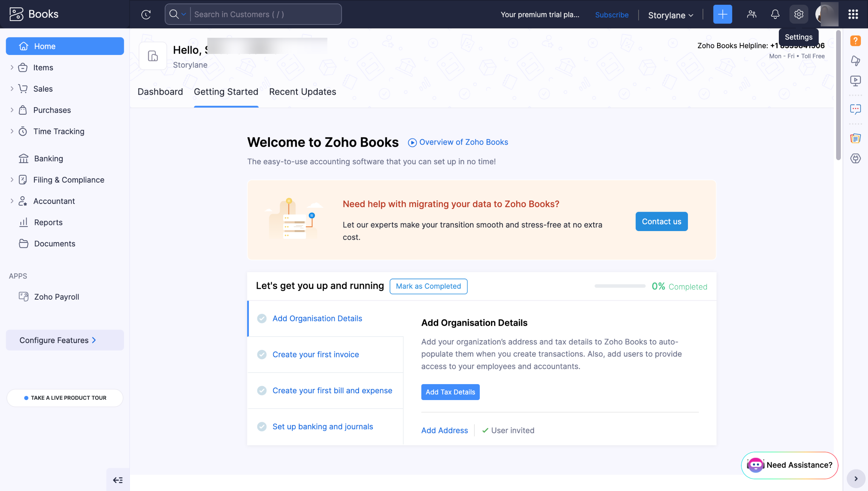Open the Zoho apps grid launcher
Image resolution: width=868 pixels, height=491 pixels.
coord(853,14)
